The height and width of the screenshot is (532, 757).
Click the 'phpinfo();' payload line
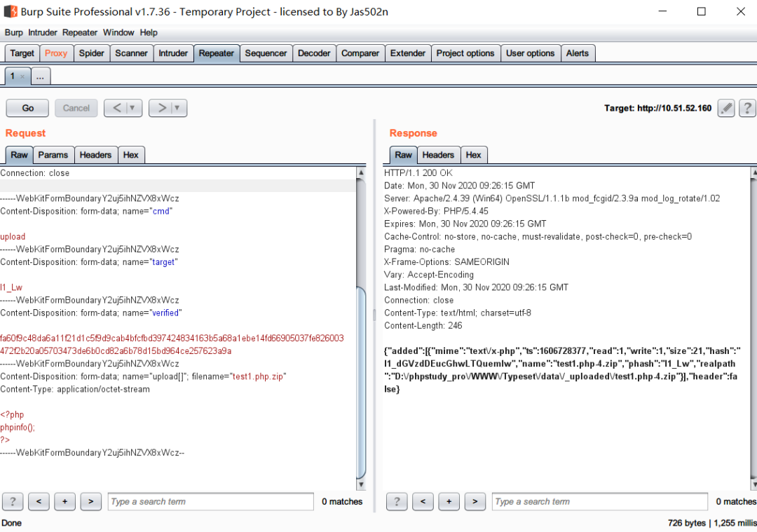tap(18, 428)
